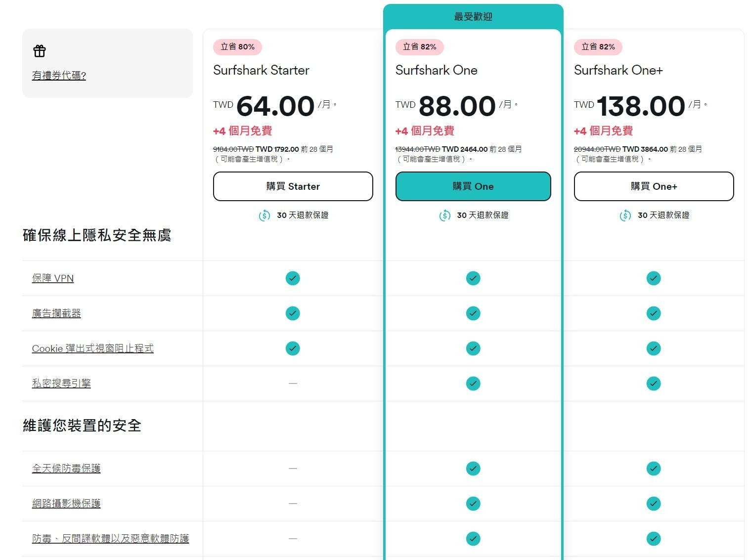
Task: Click 保障 VPN checkmark in One column
Action: (473, 278)
